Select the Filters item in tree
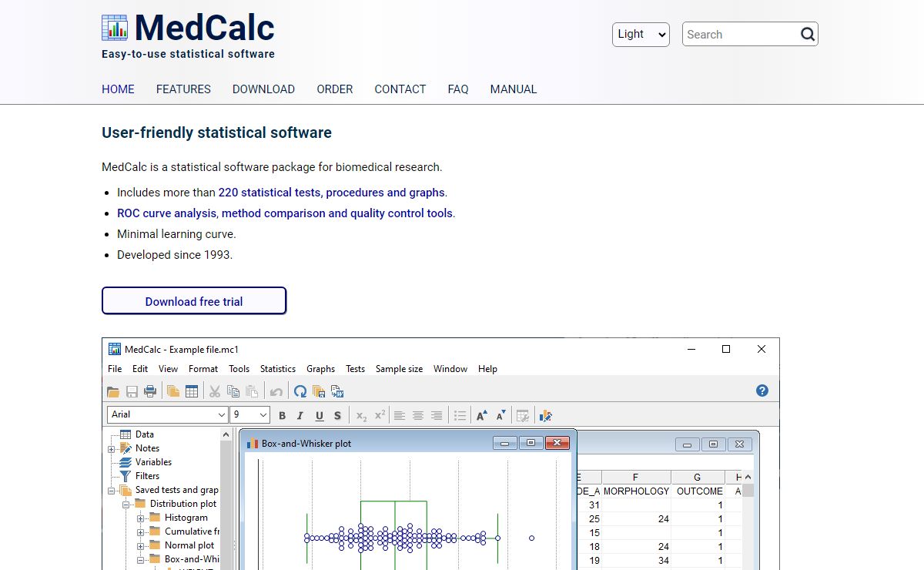The image size is (924, 570). click(x=147, y=476)
